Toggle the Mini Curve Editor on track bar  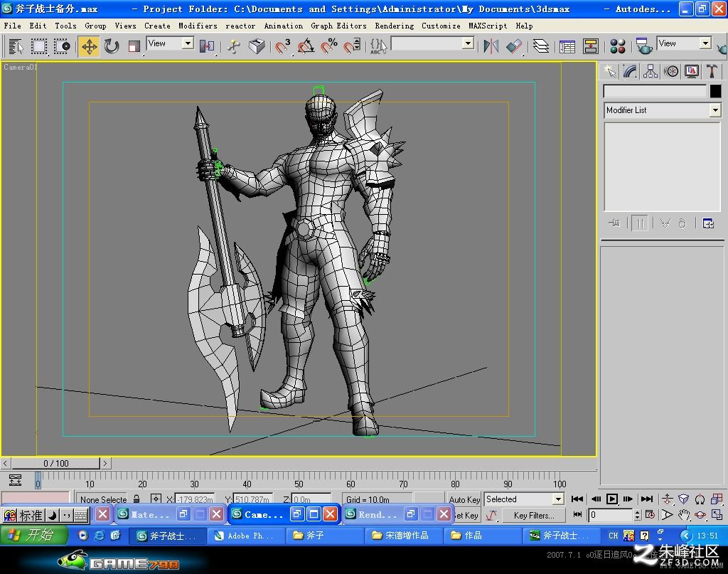tap(15, 479)
